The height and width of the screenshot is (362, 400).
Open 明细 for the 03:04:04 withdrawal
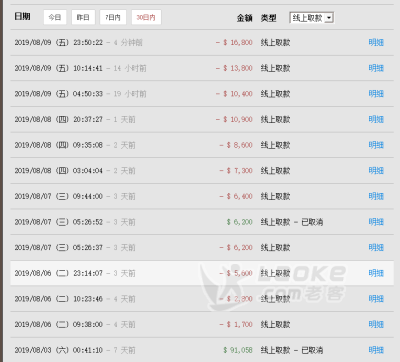376,171
